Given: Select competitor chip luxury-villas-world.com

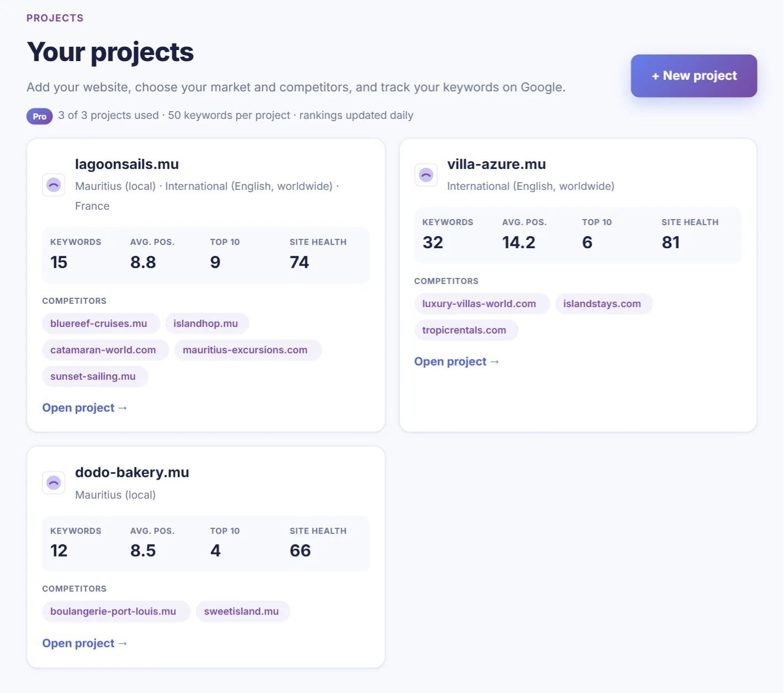Looking at the screenshot, I should (x=482, y=304).
